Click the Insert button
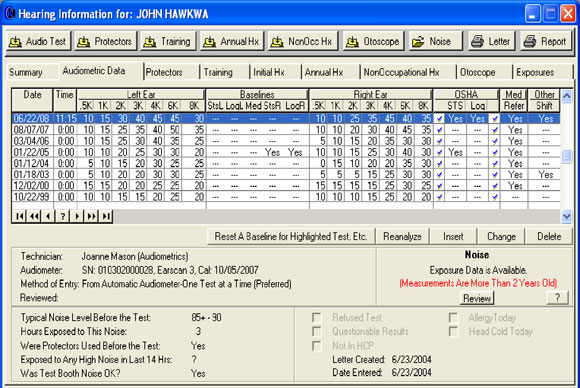Screen dimensions: 580x388 click(x=453, y=236)
